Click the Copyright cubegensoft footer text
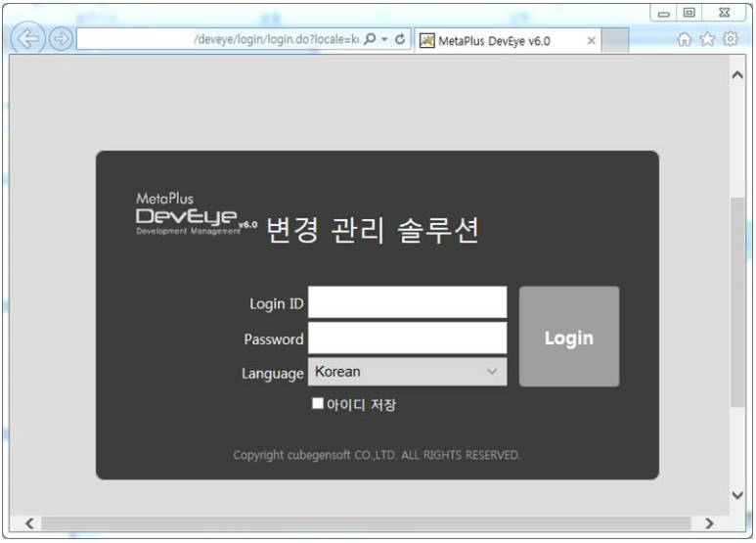The image size is (756, 543). [x=378, y=455]
